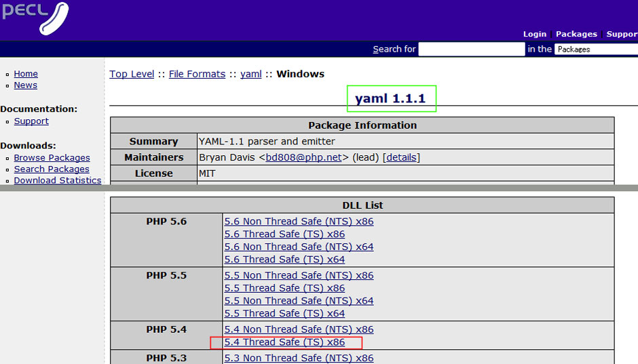The image size is (638, 364).
Task: Select the 'MIT' license value
Action: (207, 174)
